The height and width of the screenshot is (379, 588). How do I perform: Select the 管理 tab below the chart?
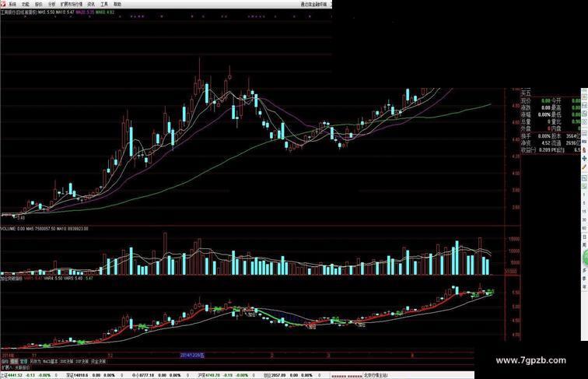tap(23, 361)
